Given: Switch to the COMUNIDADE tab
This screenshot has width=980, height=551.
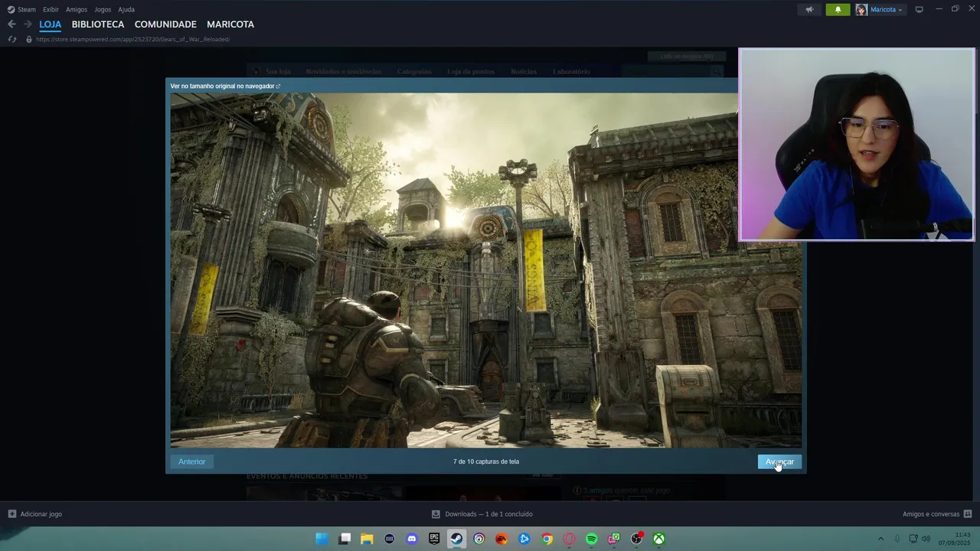Looking at the screenshot, I should 165,24.
